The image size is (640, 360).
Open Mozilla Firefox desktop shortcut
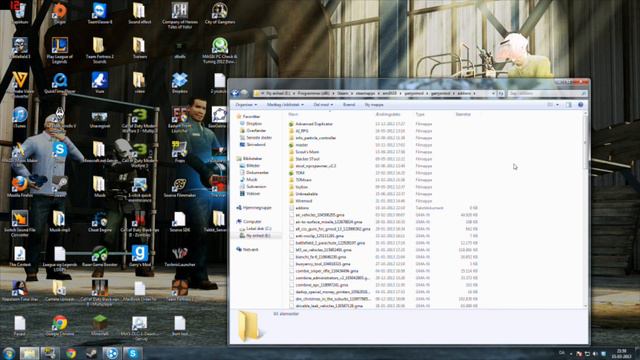pyautogui.click(x=20, y=187)
